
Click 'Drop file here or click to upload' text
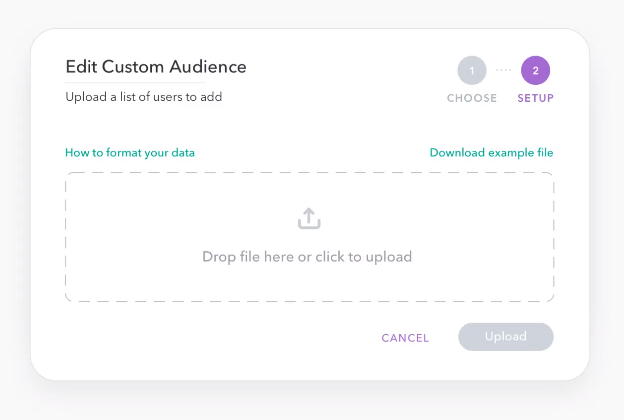(307, 257)
